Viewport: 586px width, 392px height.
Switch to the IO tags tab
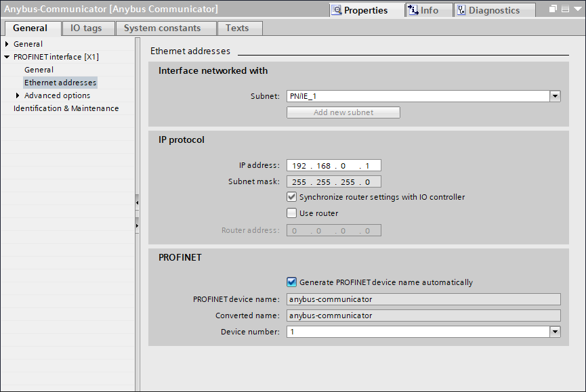(88, 28)
